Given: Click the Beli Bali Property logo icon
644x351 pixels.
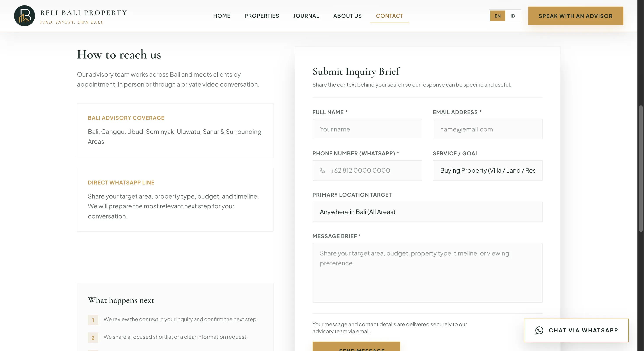Looking at the screenshot, I should click(25, 16).
